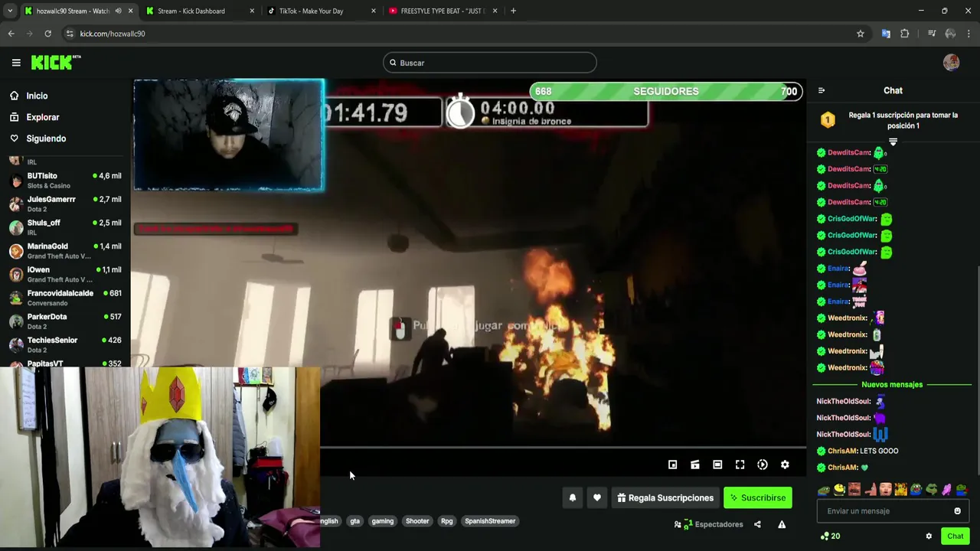Open Shuls_off channel in sidebar
This screenshot has height=551, width=980.
click(65, 227)
